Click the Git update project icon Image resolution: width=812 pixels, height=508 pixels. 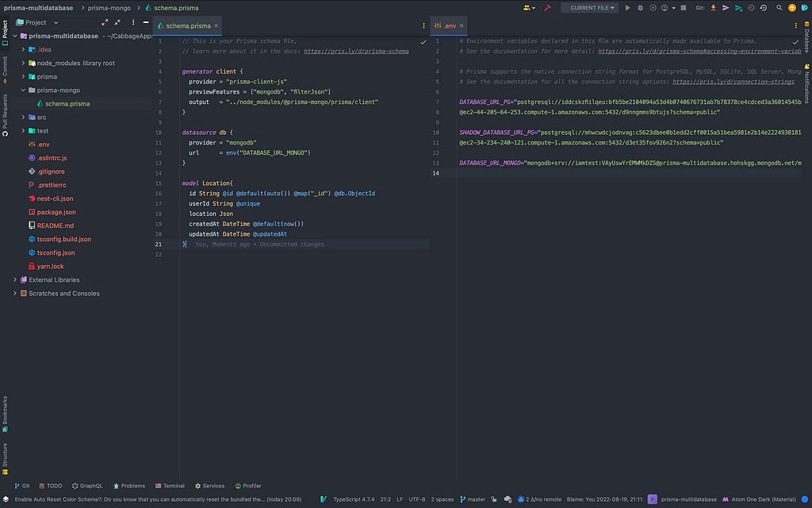click(714, 8)
